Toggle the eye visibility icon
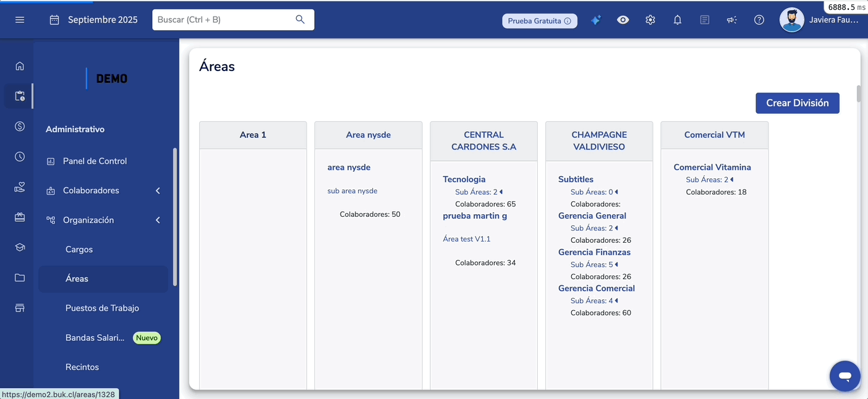 (x=623, y=20)
